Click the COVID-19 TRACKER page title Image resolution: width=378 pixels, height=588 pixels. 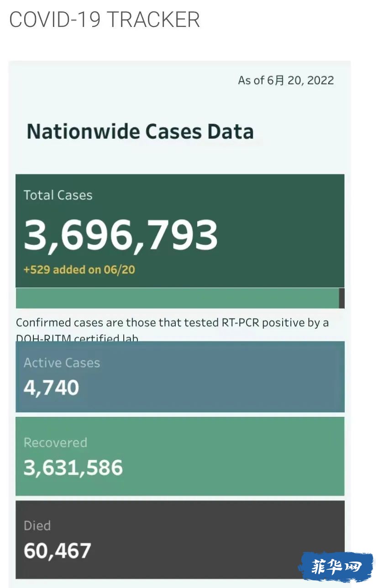pyautogui.click(x=105, y=20)
